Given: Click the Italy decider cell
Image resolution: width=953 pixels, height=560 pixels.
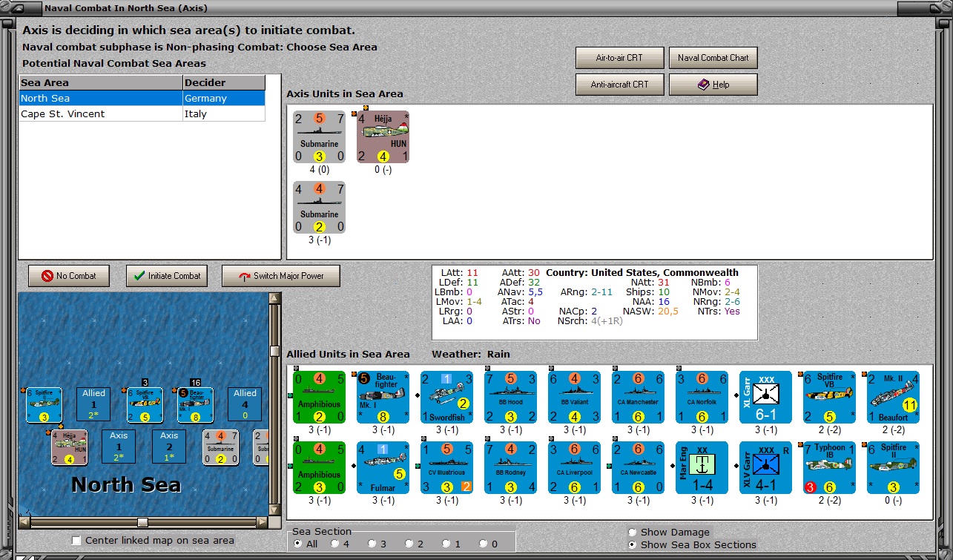Looking at the screenshot, I should coord(224,114).
